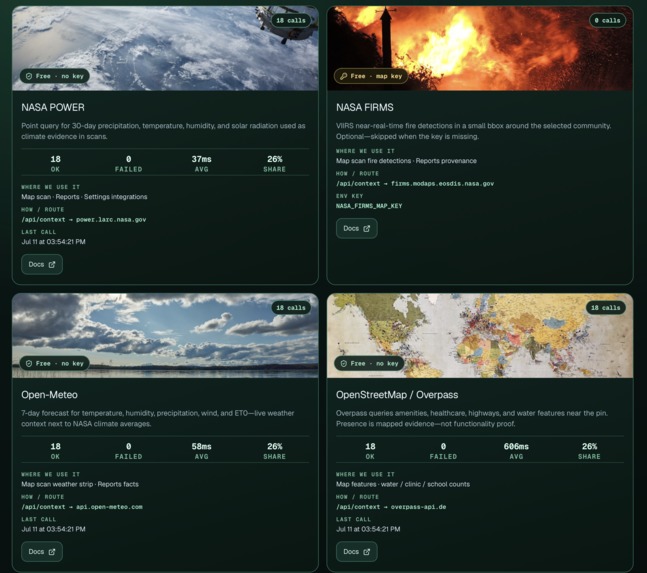Viewport: 647px width, 573px height.
Task: Open Docs for OpenStreetMap / Overpass
Action: click(x=357, y=552)
